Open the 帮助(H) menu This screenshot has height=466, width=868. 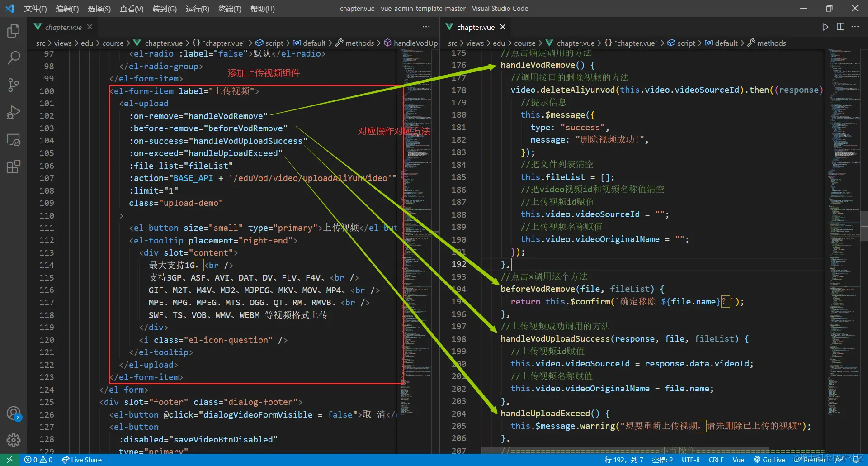(x=262, y=9)
